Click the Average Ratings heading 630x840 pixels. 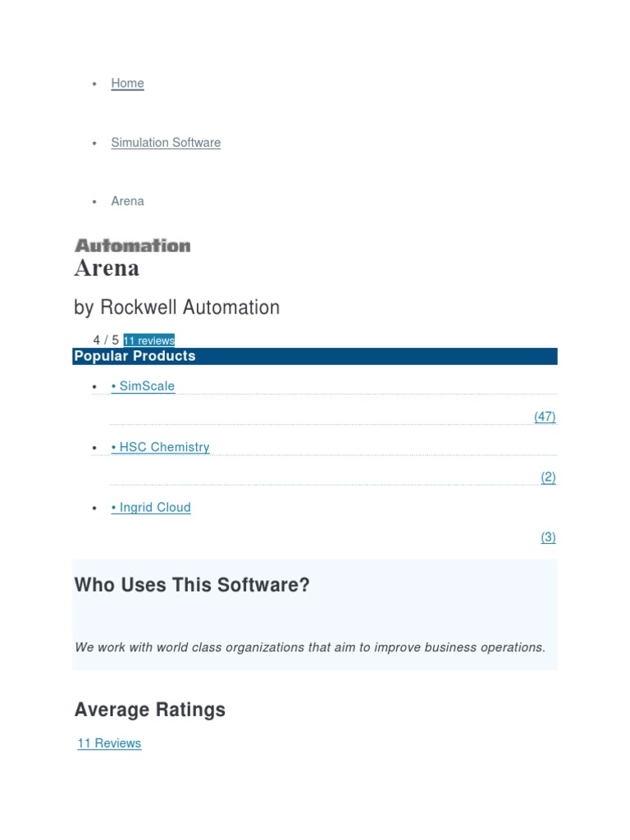pos(149,710)
